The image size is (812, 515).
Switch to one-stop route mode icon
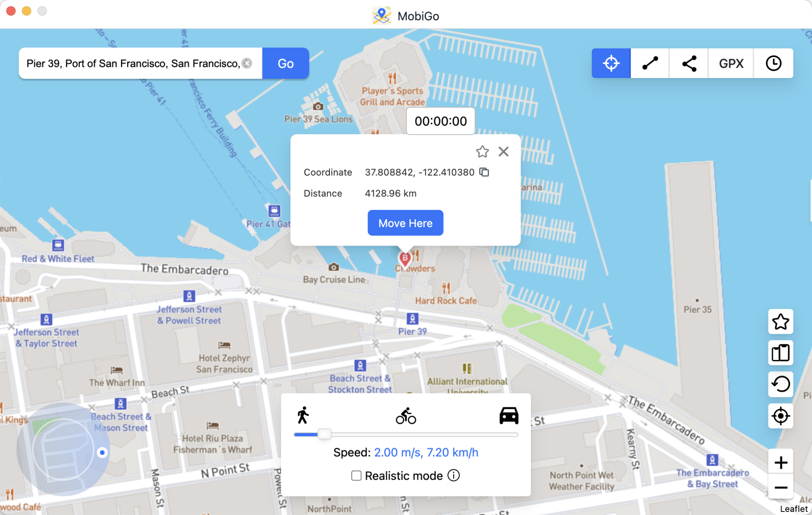click(x=650, y=63)
